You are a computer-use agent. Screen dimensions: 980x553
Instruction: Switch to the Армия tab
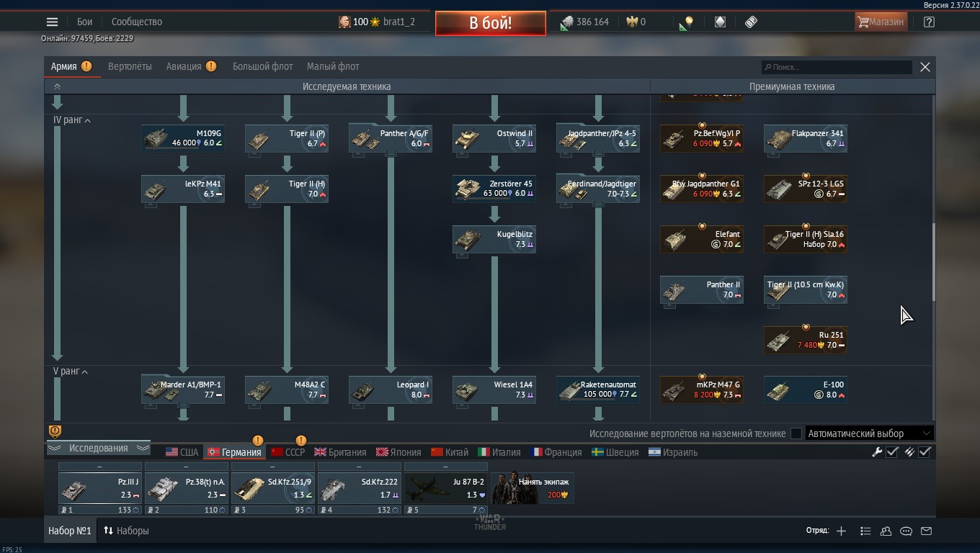(x=64, y=66)
